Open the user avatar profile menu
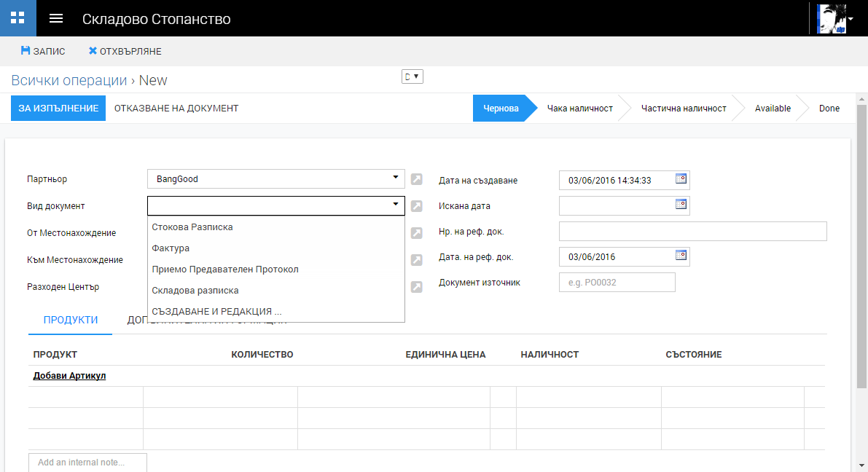Viewport: 868px width, 472px height. (834, 18)
